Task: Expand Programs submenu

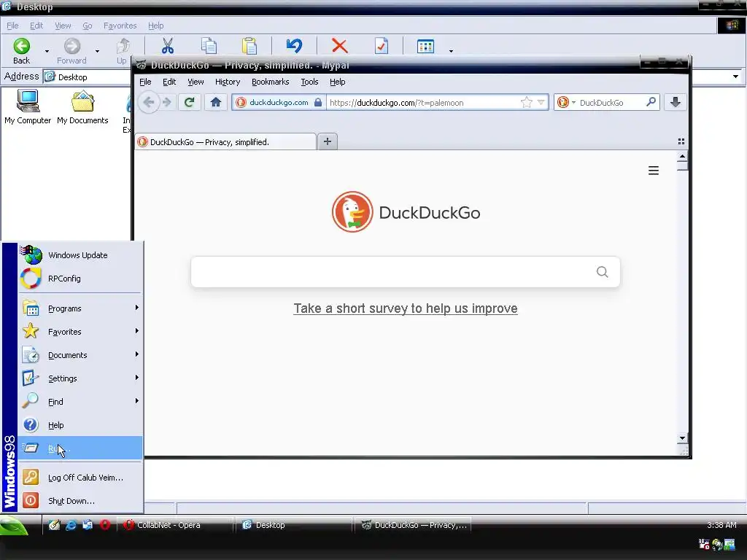Action: tap(80, 308)
